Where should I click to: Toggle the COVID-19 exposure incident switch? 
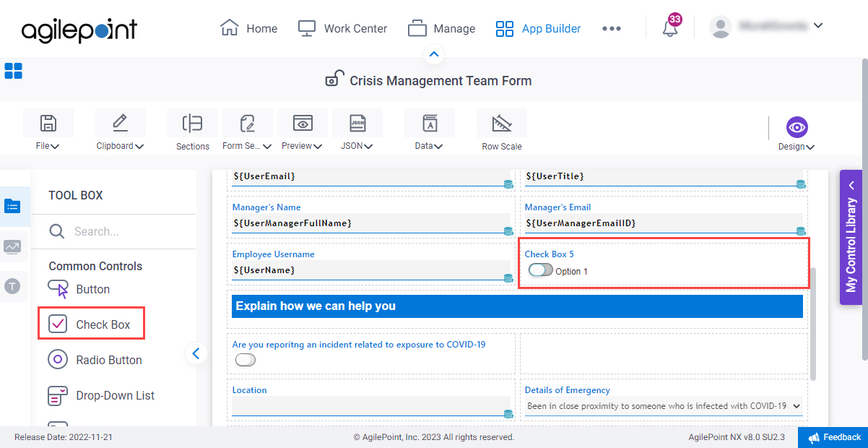[245, 360]
